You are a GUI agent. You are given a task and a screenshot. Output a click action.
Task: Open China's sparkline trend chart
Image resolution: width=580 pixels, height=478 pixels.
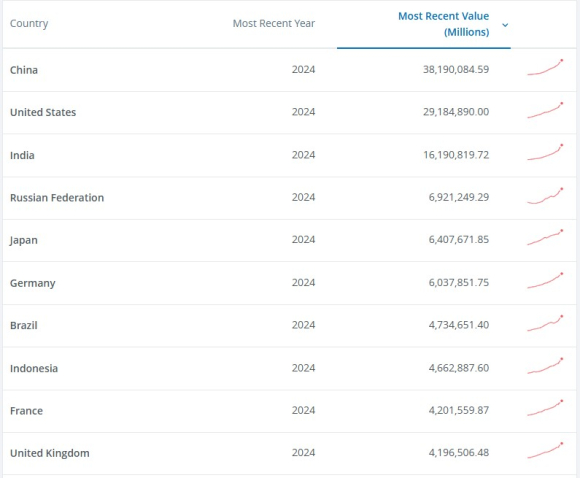pos(545,67)
